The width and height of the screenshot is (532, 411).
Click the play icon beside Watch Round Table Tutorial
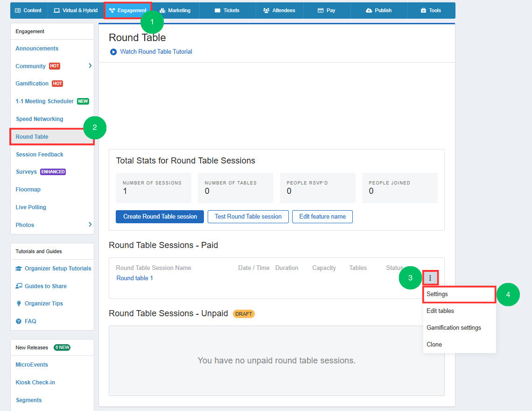point(113,52)
